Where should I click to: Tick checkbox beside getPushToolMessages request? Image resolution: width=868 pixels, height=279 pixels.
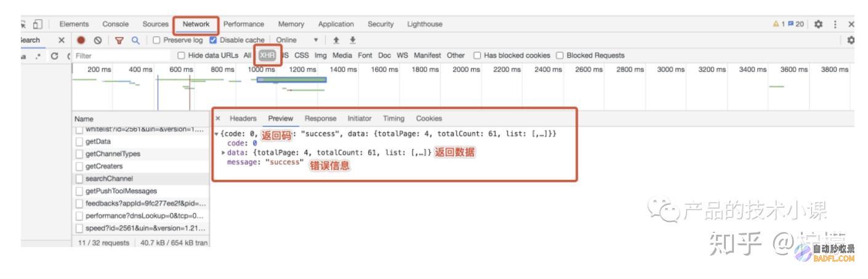click(79, 191)
